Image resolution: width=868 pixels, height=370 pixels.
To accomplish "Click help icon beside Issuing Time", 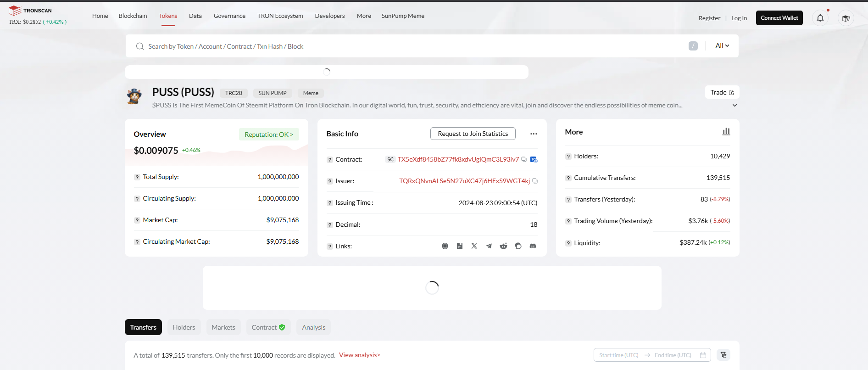I will click(329, 203).
